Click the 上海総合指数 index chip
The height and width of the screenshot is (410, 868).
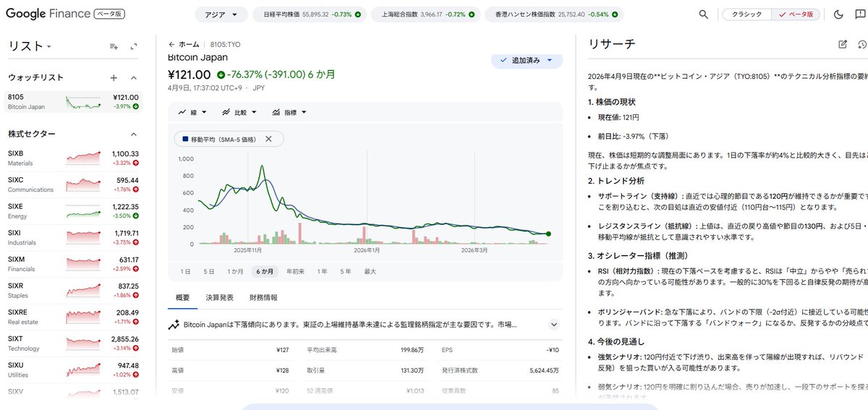pos(425,14)
